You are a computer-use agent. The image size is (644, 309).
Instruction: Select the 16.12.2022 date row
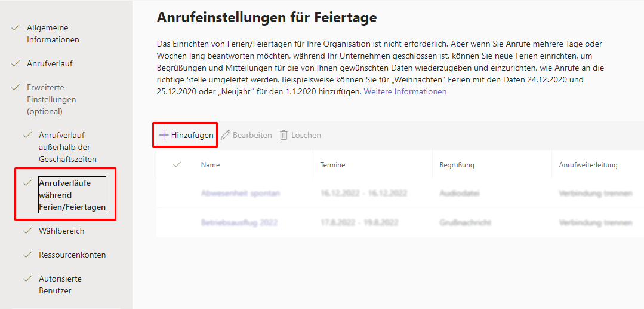[363, 193]
